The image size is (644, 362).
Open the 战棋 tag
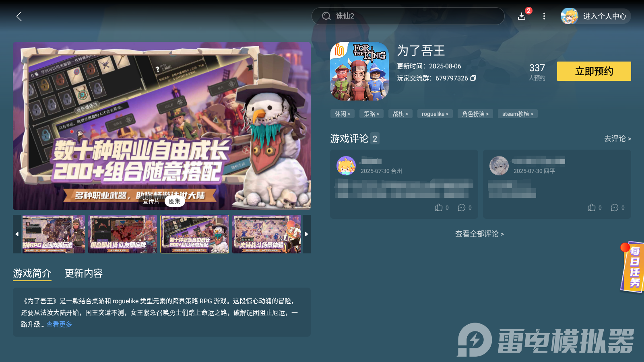400,114
